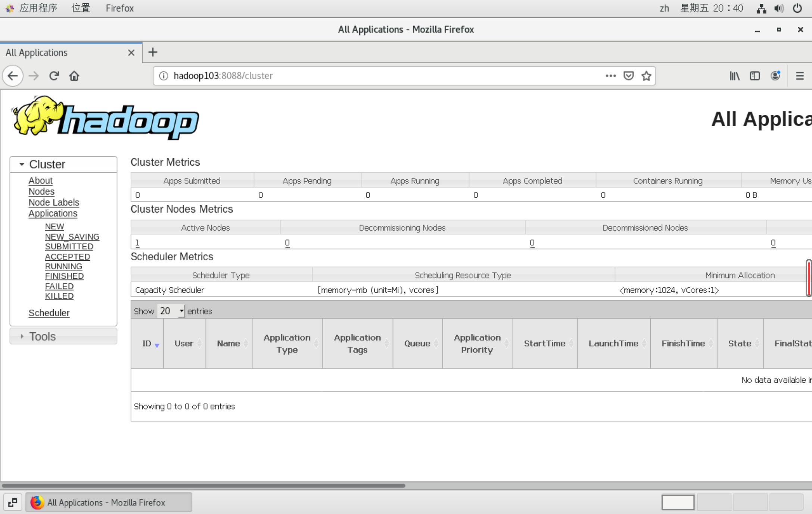Image resolution: width=812 pixels, height=514 pixels.
Task: Click the Save to Pocket icon
Action: click(629, 76)
